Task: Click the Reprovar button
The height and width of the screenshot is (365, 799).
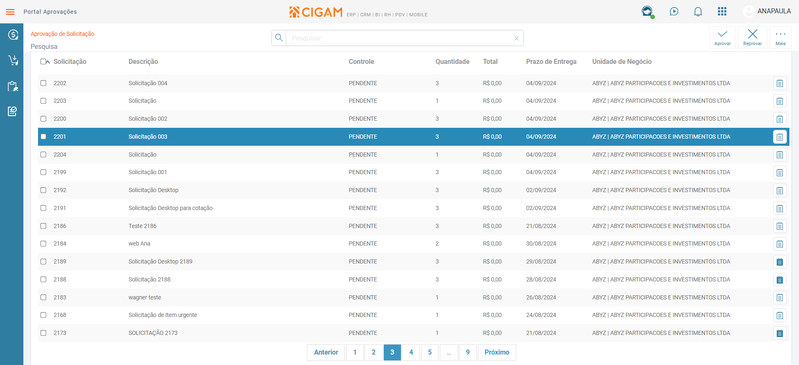Action: coord(752,38)
